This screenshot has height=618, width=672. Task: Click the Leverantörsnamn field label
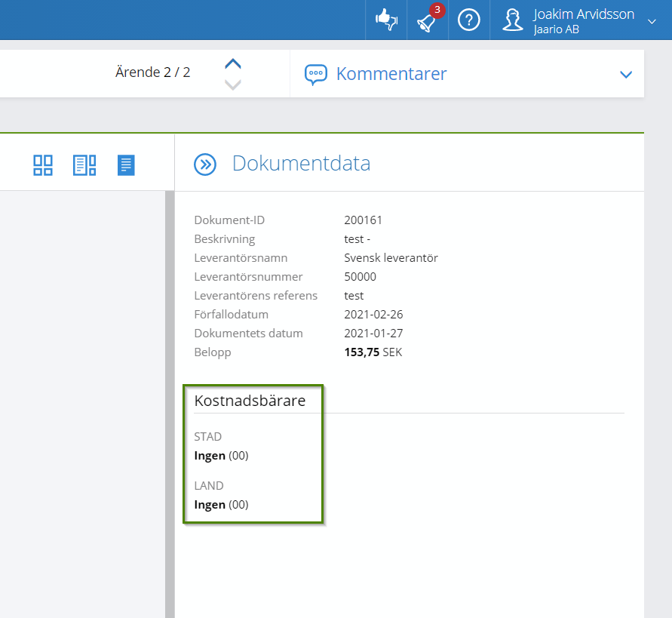[241, 258]
